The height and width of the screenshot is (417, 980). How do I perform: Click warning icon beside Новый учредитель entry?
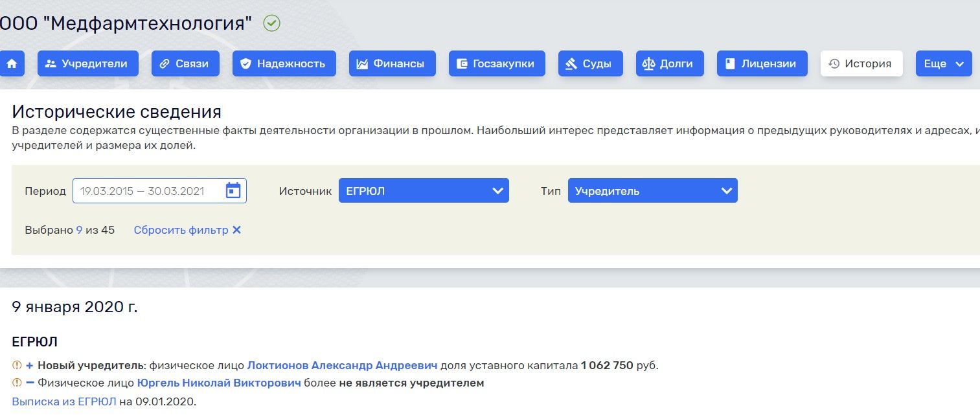(17, 365)
